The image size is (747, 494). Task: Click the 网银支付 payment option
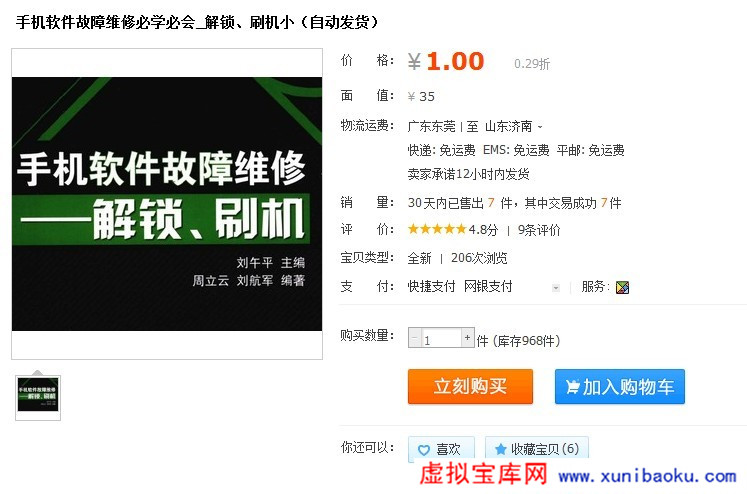click(x=488, y=286)
